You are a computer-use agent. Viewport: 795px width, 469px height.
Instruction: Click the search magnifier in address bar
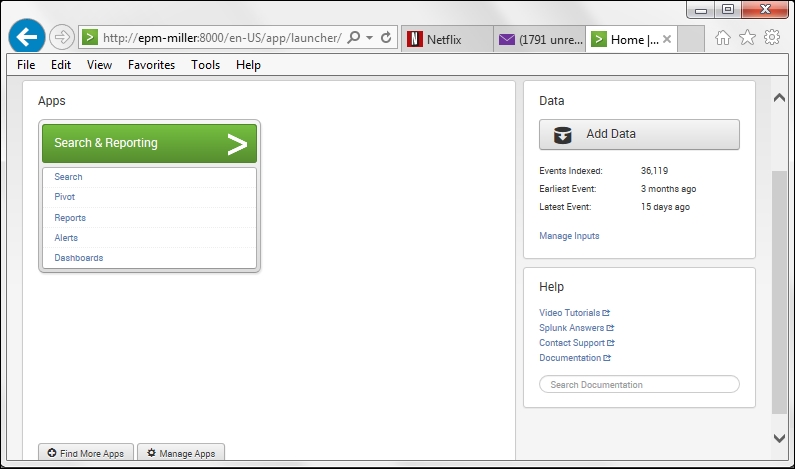click(x=354, y=38)
